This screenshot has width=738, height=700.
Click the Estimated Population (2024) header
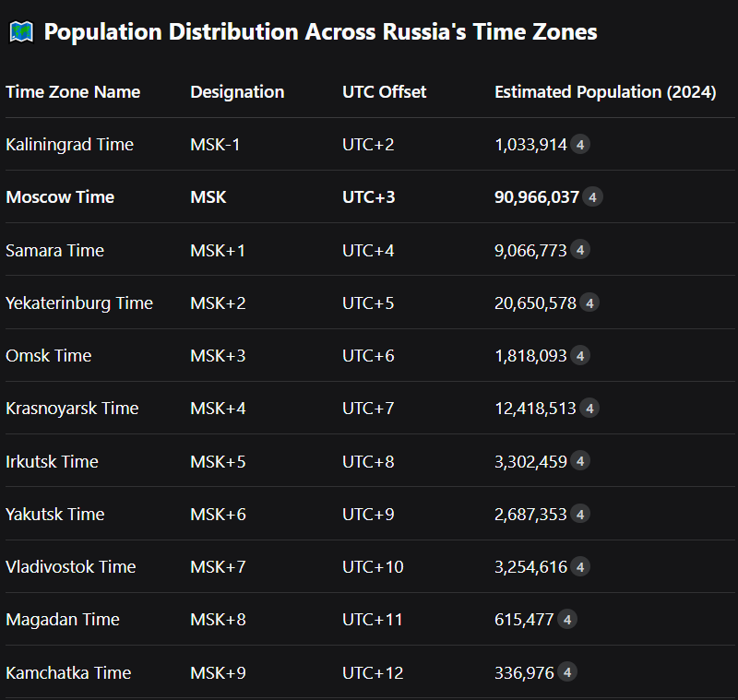click(605, 92)
